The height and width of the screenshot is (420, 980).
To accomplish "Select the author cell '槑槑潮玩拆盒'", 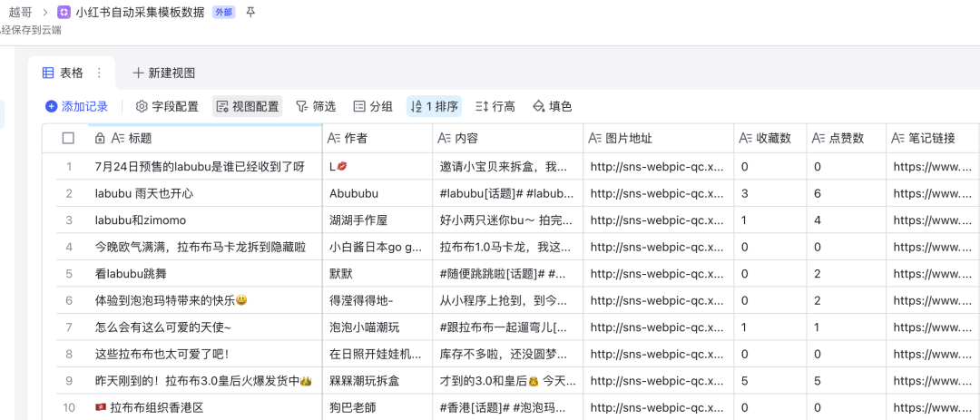I will click(377, 381).
